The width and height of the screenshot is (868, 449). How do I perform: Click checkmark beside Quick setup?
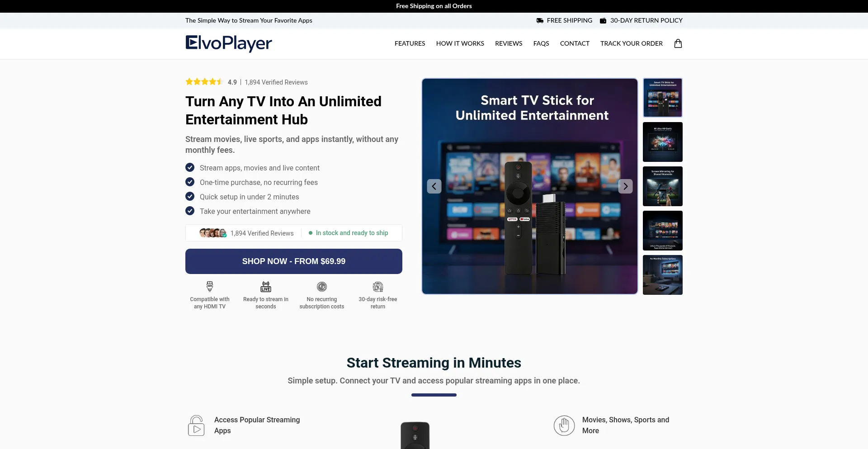tap(190, 196)
